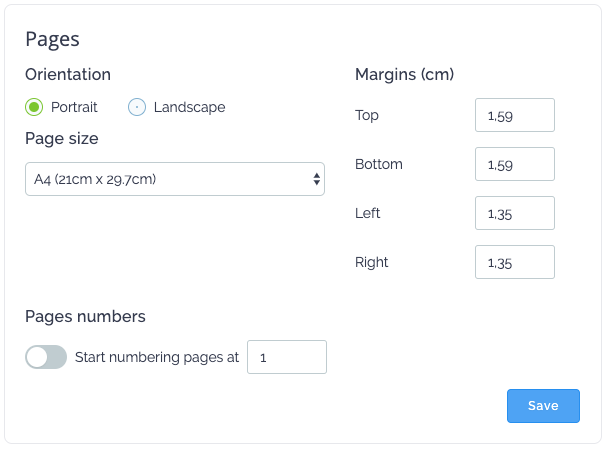Image resolution: width=607 pixels, height=449 pixels.
Task: Click the "Margins (cm)" heading
Action: [405, 74]
